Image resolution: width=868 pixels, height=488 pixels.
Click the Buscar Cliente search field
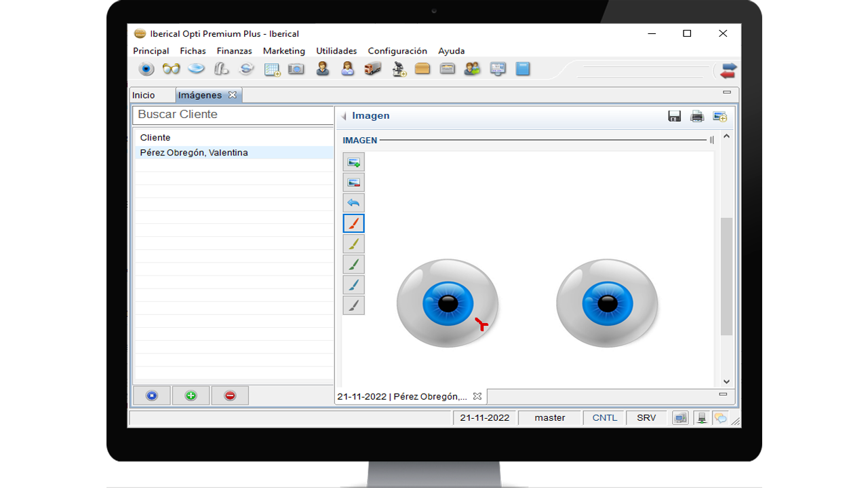(x=233, y=115)
